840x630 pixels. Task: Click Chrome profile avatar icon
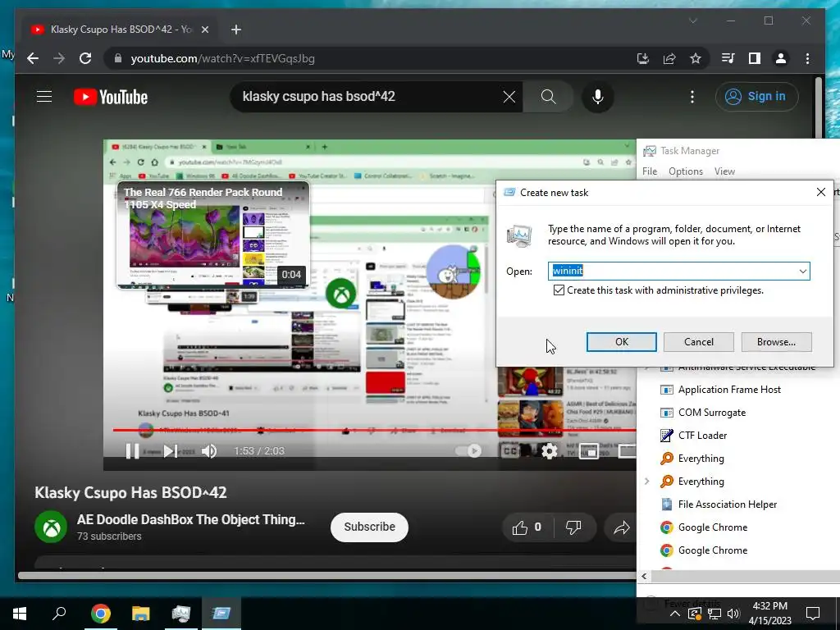tap(781, 58)
